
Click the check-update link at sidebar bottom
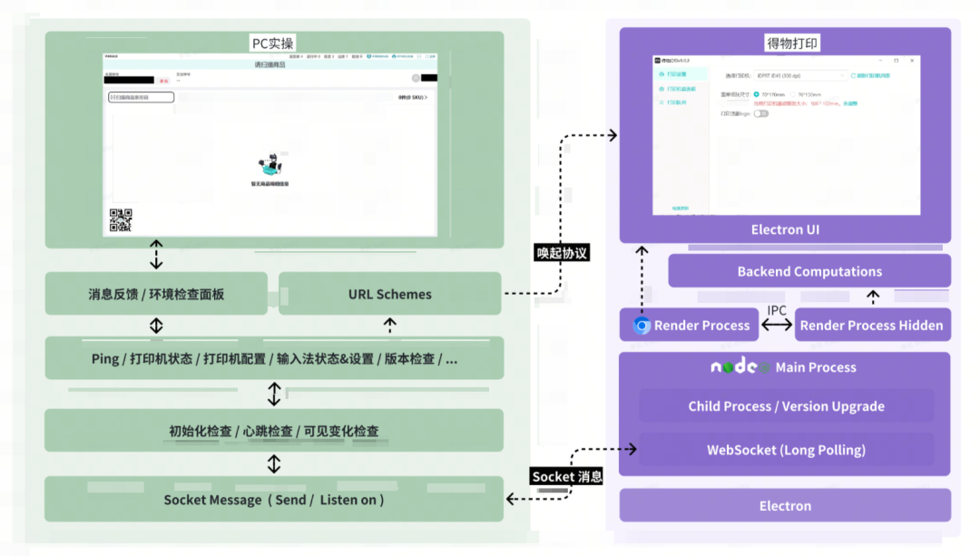680,209
